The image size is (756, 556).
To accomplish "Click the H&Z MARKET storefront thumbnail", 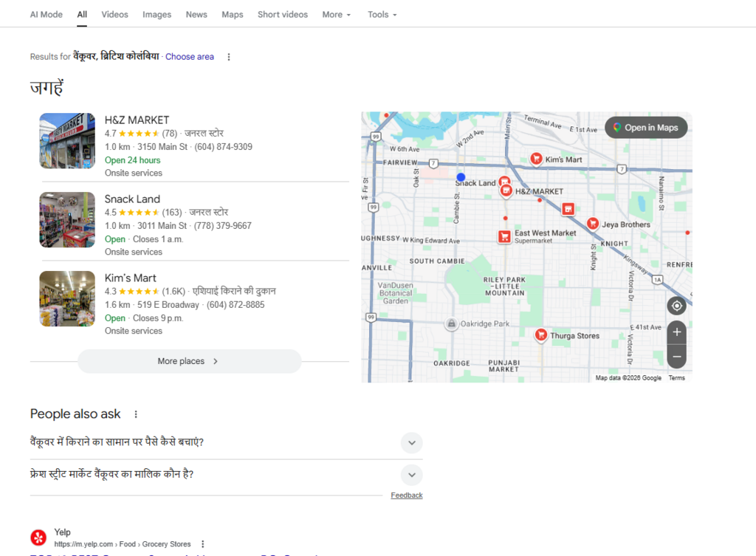I will click(x=66, y=140).
